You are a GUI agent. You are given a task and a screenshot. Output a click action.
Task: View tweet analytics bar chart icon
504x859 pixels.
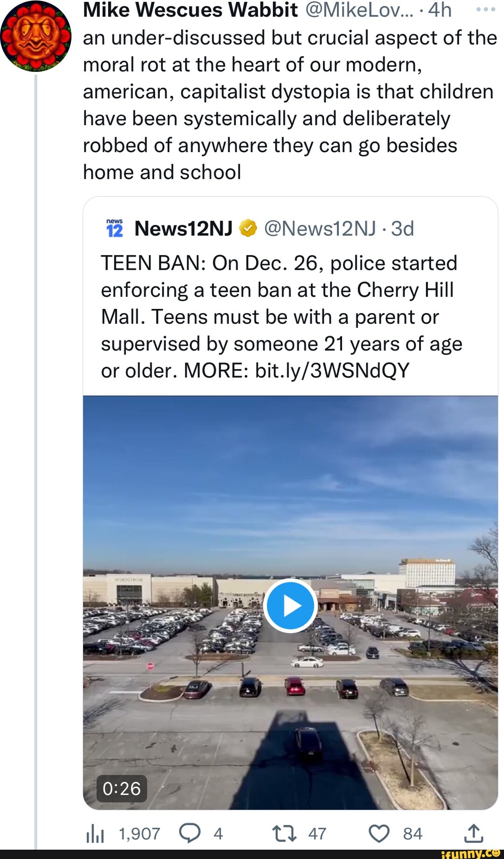pos(95,834)
